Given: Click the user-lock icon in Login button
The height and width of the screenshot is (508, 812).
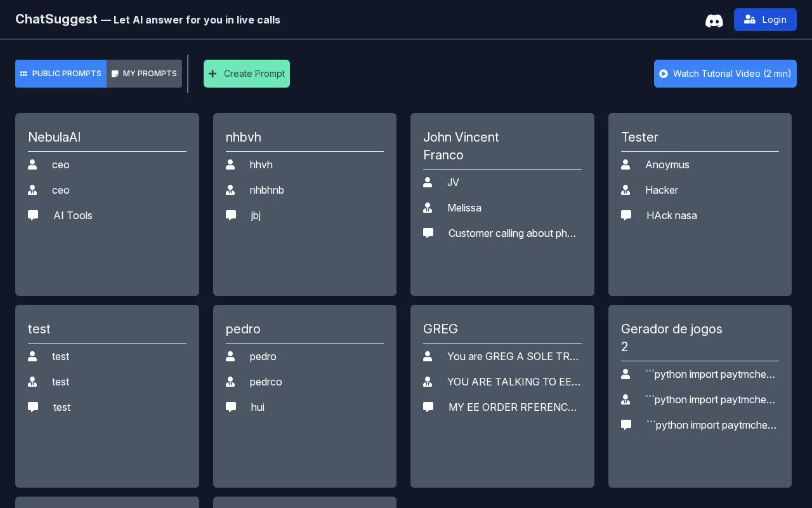Looking at the screenshot, I should 750,20.
